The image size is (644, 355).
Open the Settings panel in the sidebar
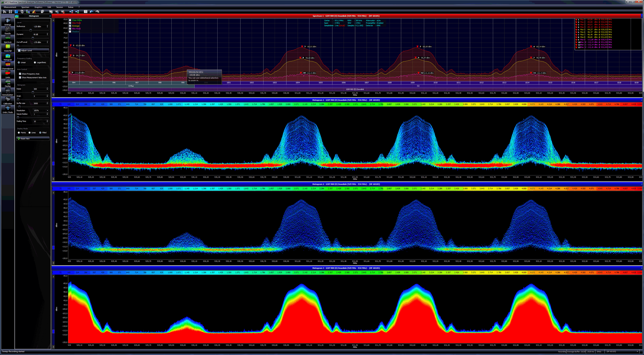(x=8, y=22)
